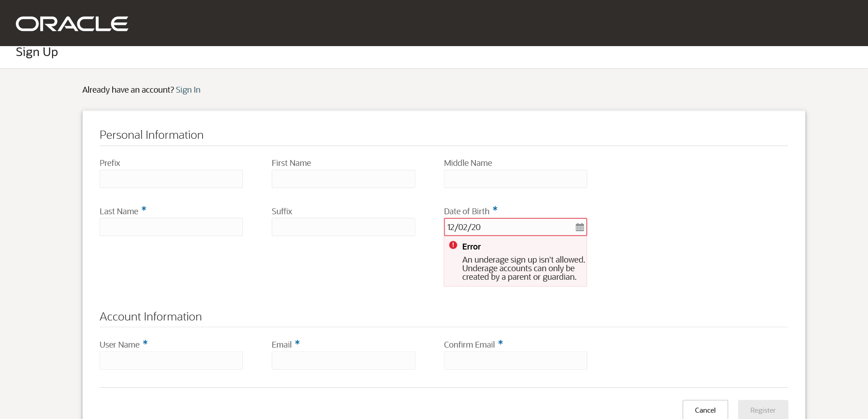Click the Sign Up page title

(37, 52)
